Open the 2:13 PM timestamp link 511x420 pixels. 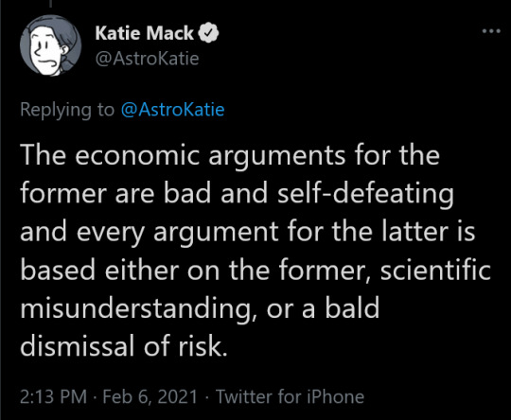tap(53, 396)
